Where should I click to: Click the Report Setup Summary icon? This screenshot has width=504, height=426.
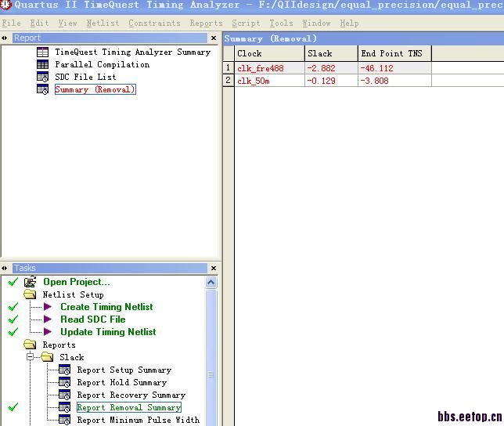[65, 370]
